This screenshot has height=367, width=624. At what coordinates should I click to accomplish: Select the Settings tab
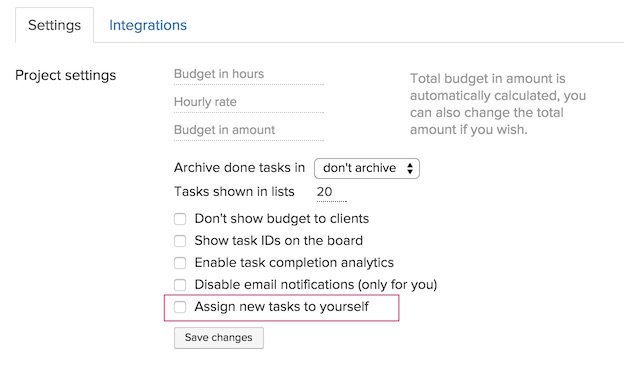[55, 25]
